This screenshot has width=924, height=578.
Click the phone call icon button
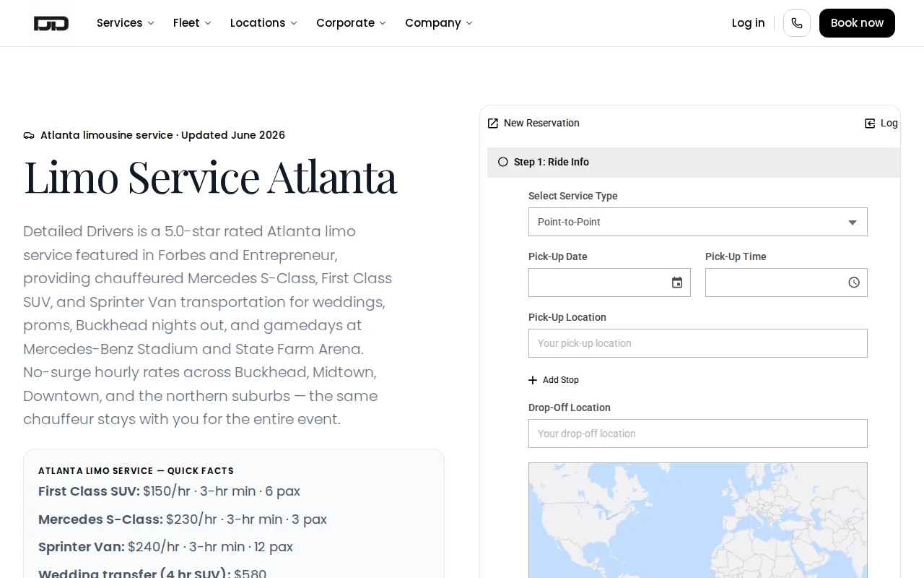[x=797, y=23]
